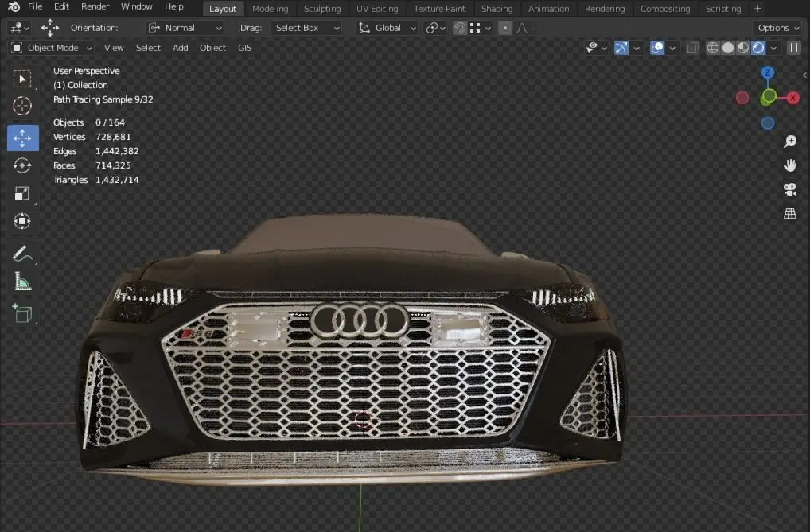810x532 pixels.
Task: Open the File menu
Action: [35, 6]
